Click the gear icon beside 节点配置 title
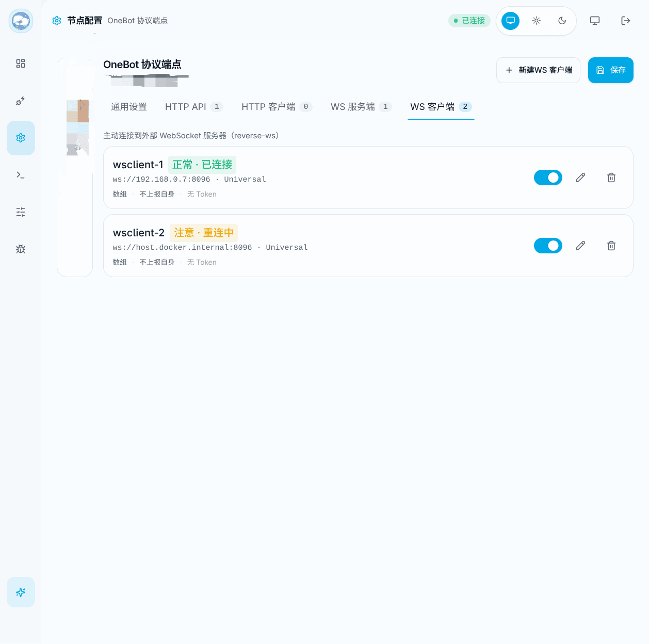Image resolution: width=649 pixels, height=644 pixels. point(57,21)
